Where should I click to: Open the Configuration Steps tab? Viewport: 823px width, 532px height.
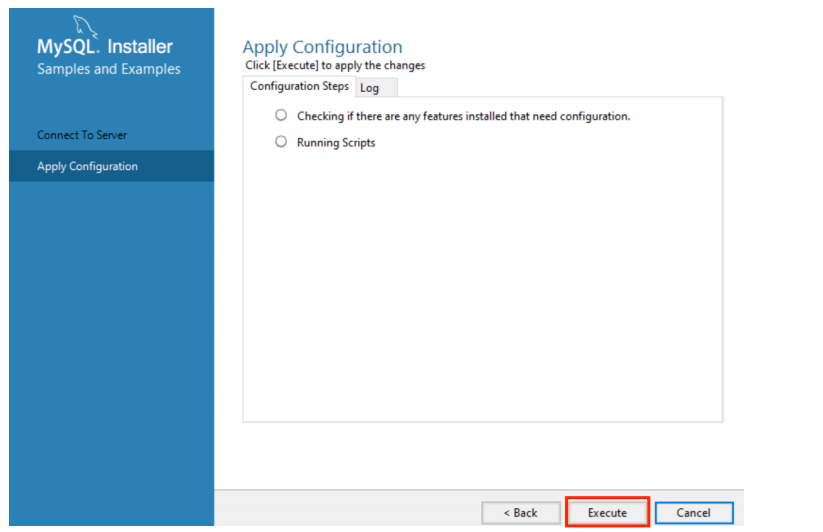[x=299, y=86]
